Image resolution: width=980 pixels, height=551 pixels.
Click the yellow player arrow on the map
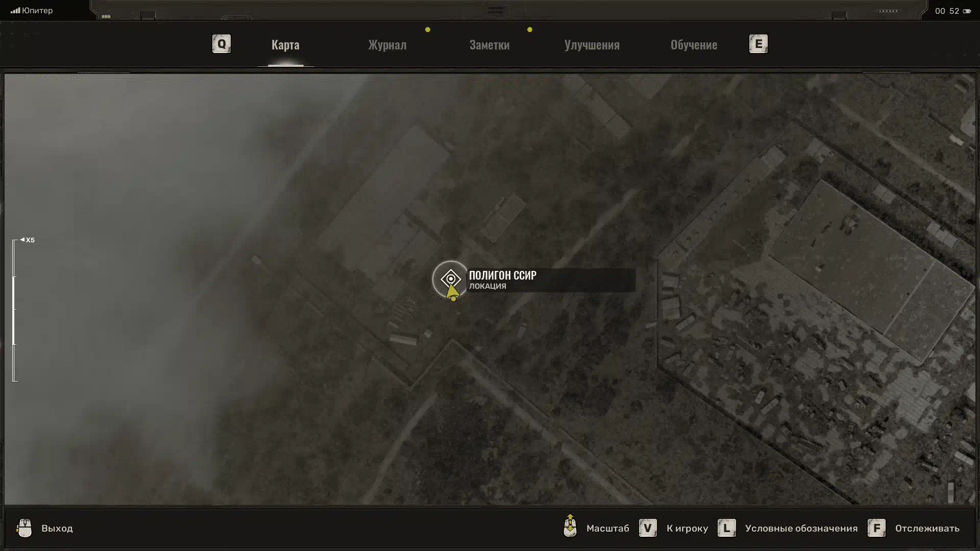(452, 292)
